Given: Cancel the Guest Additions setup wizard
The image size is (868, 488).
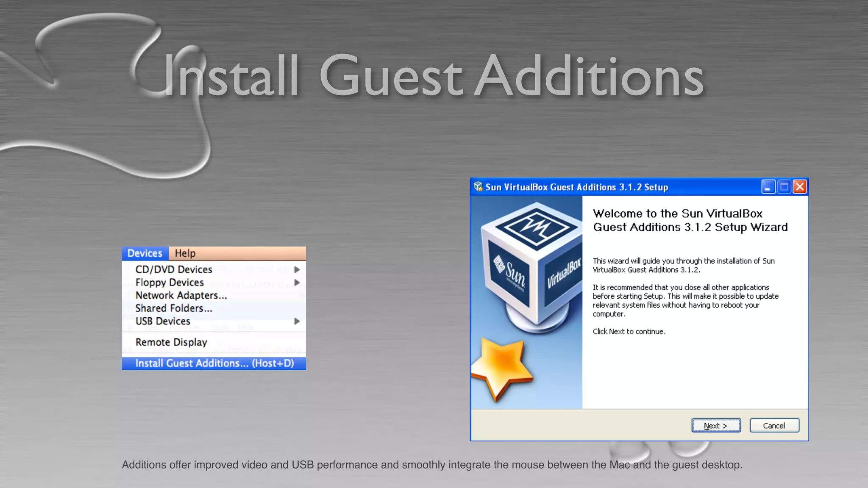Looking at the screenshot, I should point(774,426).
